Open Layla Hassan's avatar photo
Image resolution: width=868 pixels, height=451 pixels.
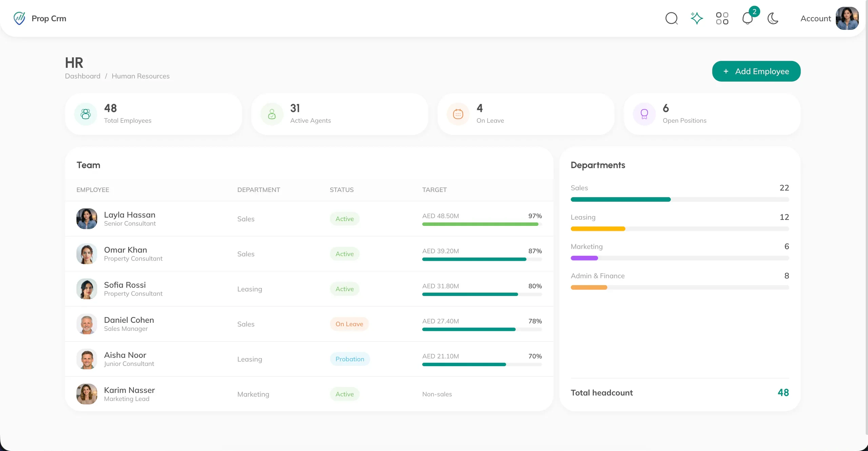[x=87, y=219]
